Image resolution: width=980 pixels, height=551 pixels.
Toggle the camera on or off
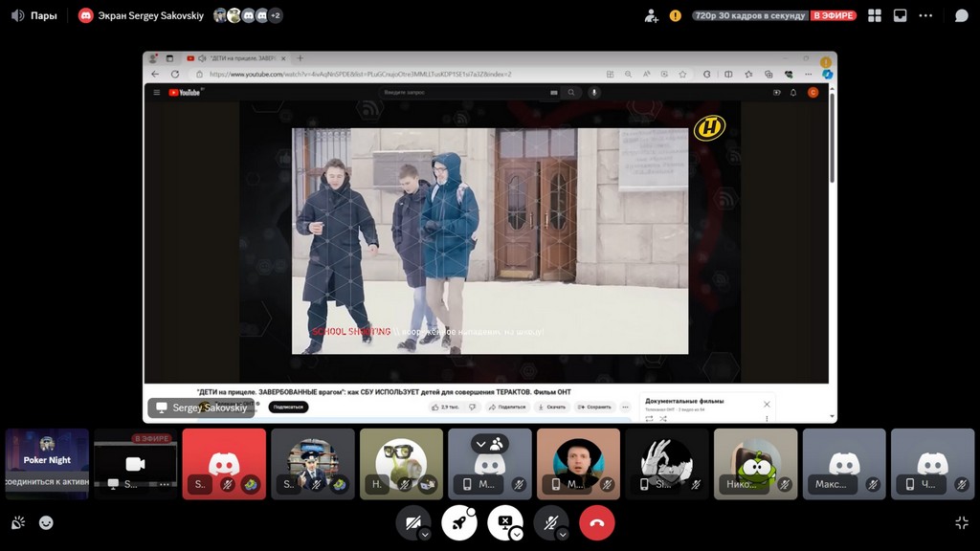click(x=412, y=522)
